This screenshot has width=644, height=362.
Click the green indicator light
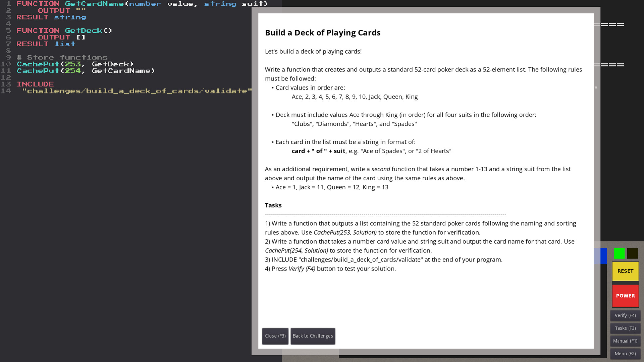pos(619,253)
